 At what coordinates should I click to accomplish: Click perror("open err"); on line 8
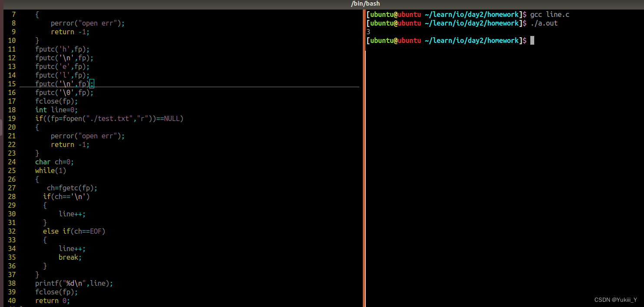[x=88, y=23]
